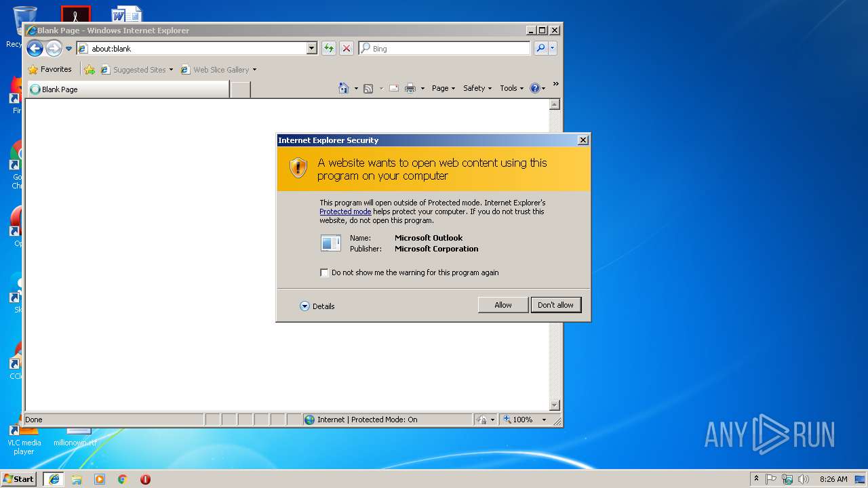Screen dimensions: 868x488
Task: Expand the address bar dropdown arrow
Action: pos(312,48)
